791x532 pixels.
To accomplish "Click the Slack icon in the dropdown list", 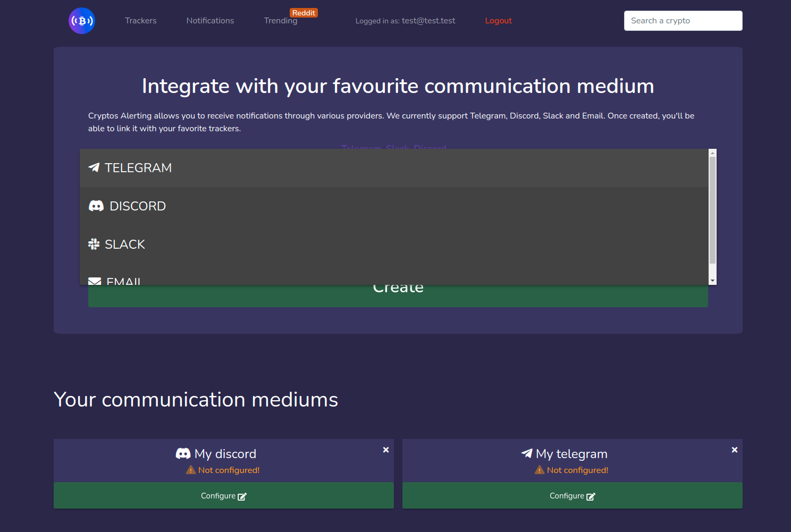I will tap(94, 244).
